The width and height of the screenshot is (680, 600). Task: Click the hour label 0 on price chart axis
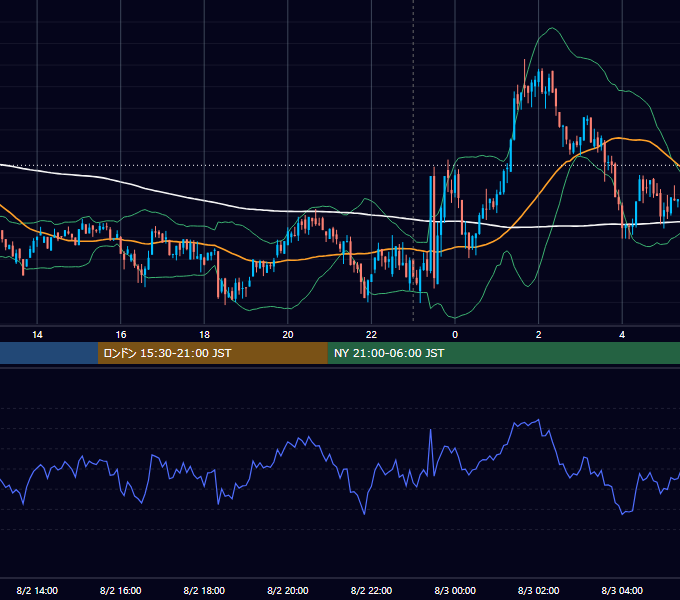(x=455, y=335)
